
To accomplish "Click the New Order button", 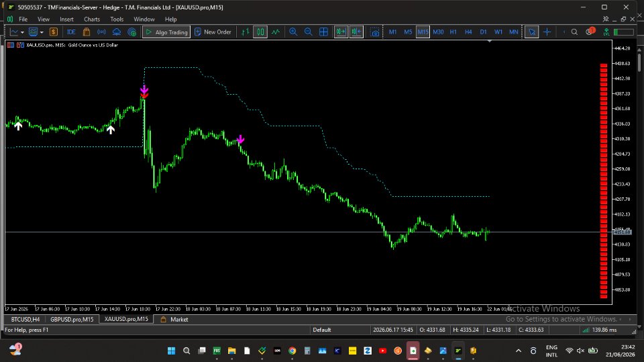I will point(213,32).
